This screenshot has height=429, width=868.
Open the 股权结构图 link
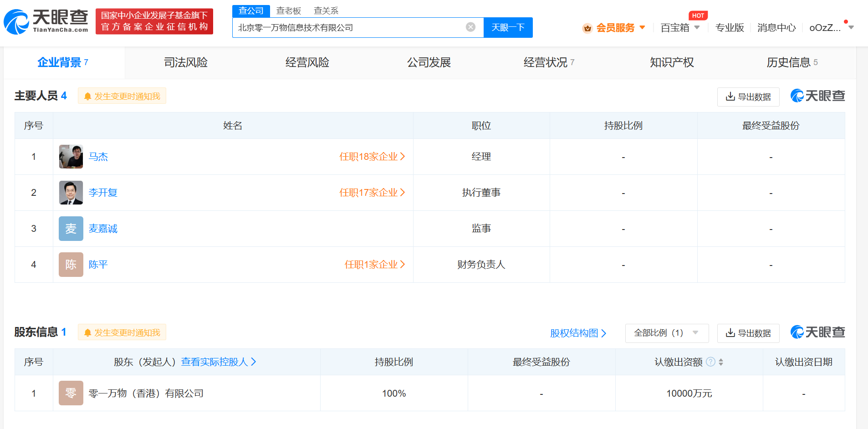(x=578, y=333)
